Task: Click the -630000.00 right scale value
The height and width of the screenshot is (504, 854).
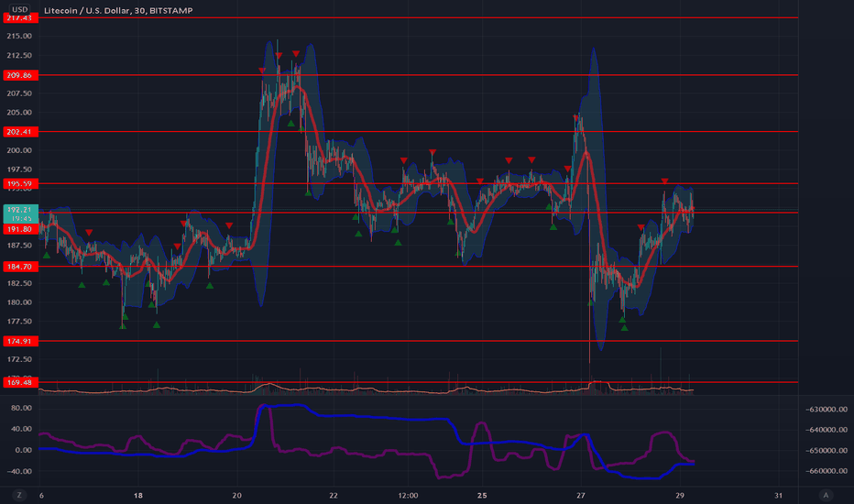Action: [x=827, y=410]
